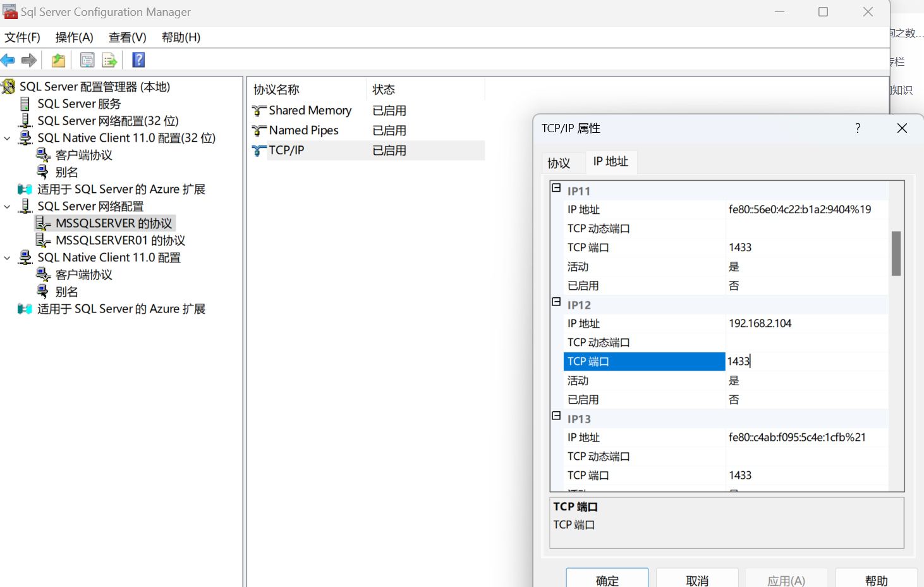Click 已启用 status in the Named Pipes row
This screenshot has height=587, width=924.
[389, 131]
